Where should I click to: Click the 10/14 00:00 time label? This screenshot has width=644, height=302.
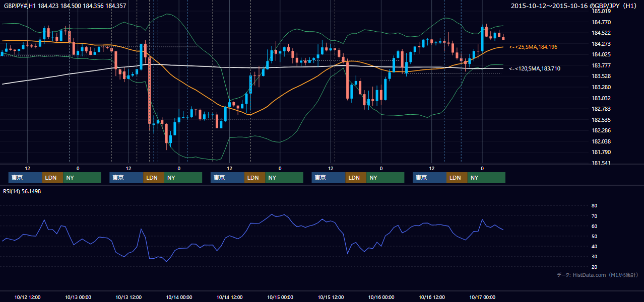[179, 297]
